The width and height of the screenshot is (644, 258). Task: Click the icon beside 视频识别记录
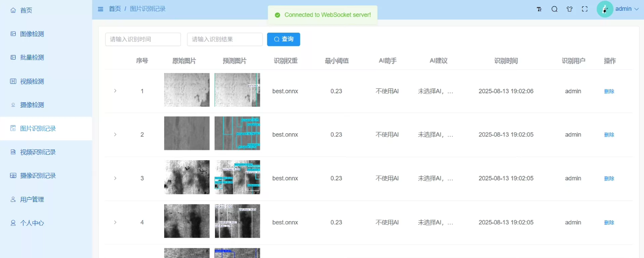tap(13, 152)
